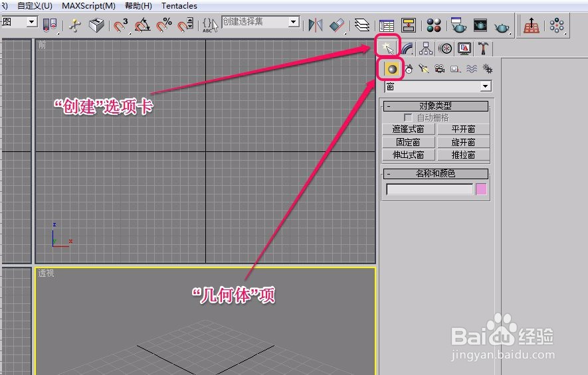
Task: Open the 创建选择集 selection set dropdown
Action: pos(294,22)
